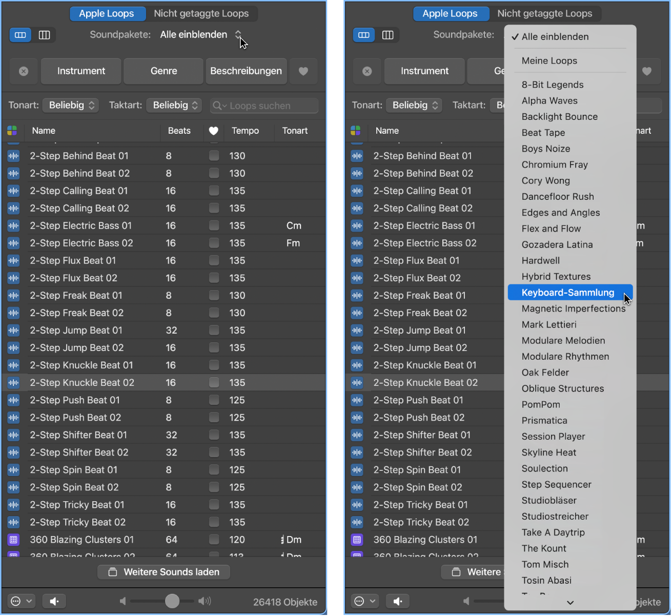Click the audio waveform icon beside 2-Step Freak Beat 01
Image resolution: width=672 pixels, height=616 pixels.
coord(13,295)
